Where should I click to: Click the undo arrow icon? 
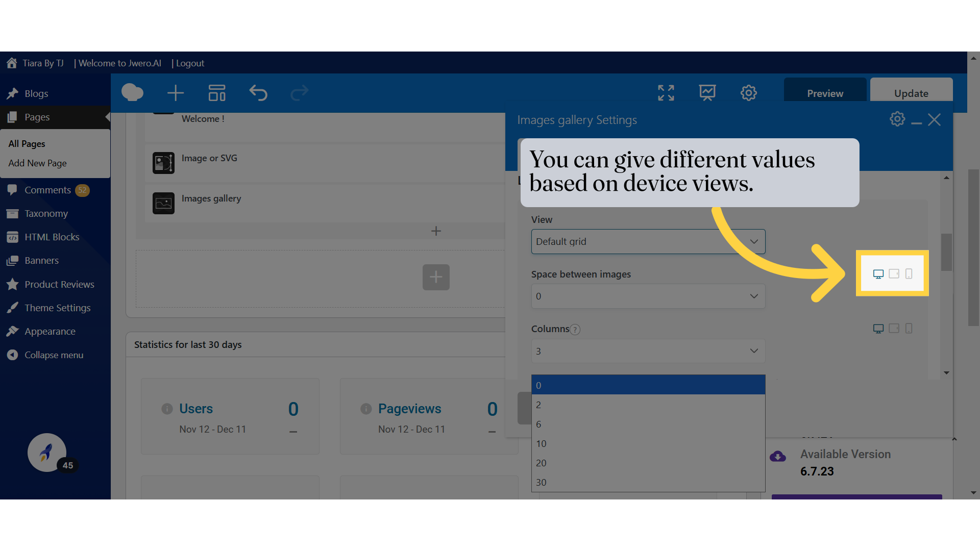click(x=258, y=93)
